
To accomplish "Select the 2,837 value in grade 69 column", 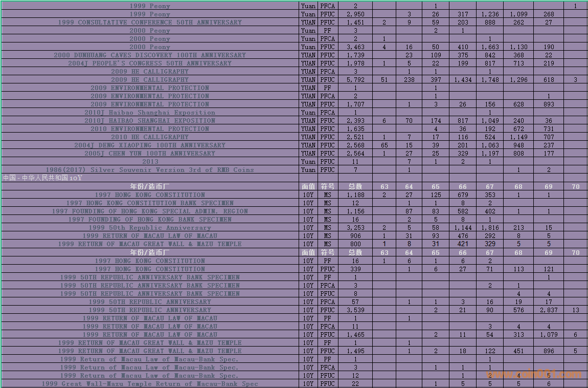I will pos(548,310).
